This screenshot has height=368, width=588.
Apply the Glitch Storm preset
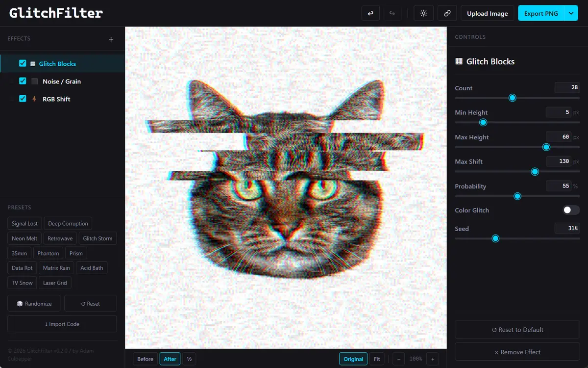click(x=98, y=238)
